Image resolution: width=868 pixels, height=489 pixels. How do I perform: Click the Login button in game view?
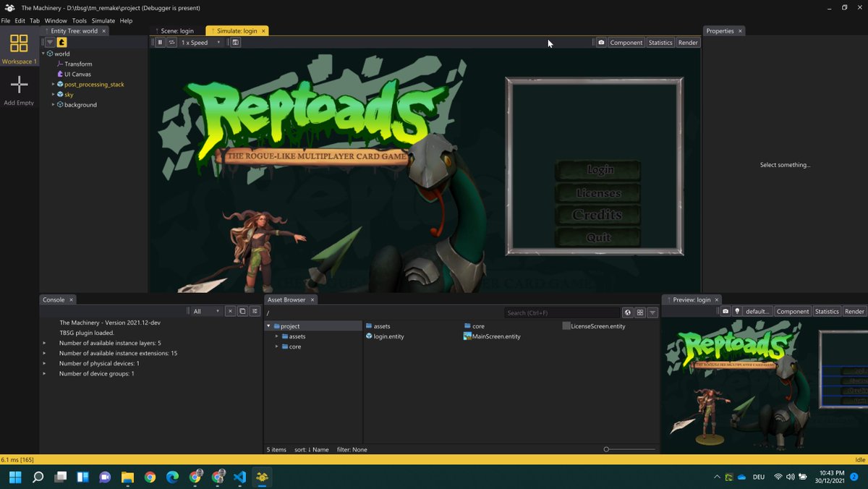point(598,170)
